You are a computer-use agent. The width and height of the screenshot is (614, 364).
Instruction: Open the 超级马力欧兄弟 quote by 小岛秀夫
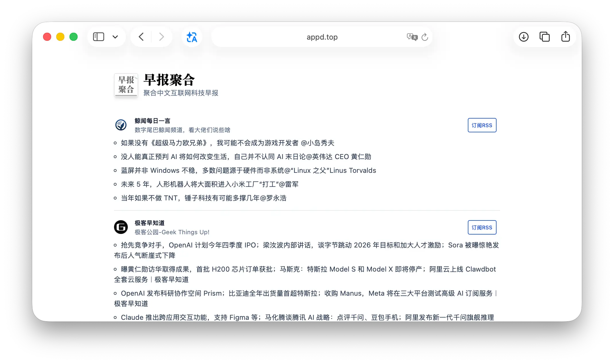(227, 143)
